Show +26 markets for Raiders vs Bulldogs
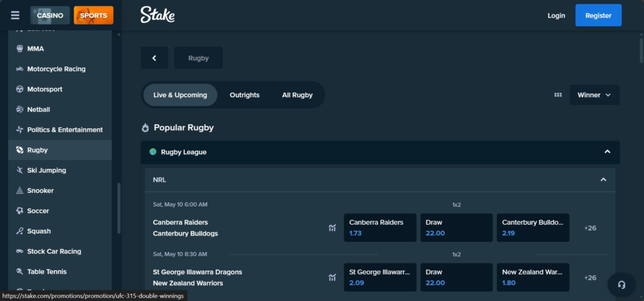The image size is (644, 301). click(590, 228)
